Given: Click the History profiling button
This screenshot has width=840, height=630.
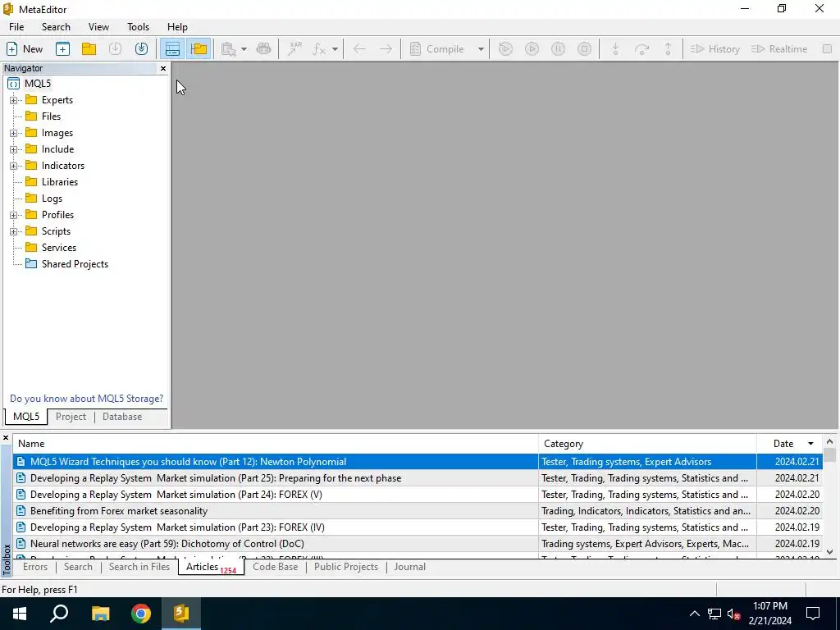Looking at the screenshot, I should 715,48.
